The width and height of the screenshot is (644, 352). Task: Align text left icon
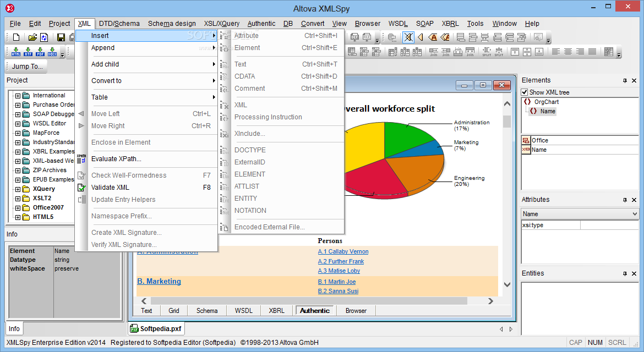(556, 52)
